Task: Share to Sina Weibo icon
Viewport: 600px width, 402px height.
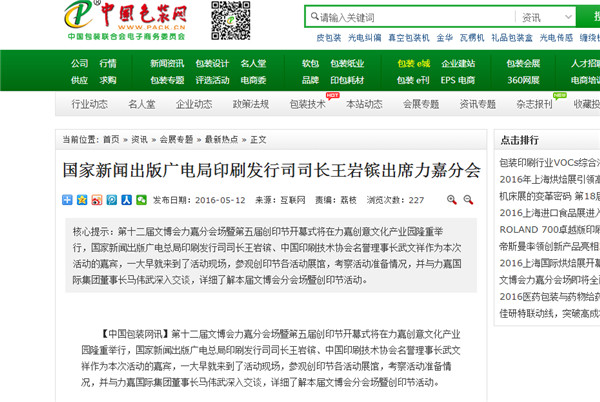Action: [97, 200]
